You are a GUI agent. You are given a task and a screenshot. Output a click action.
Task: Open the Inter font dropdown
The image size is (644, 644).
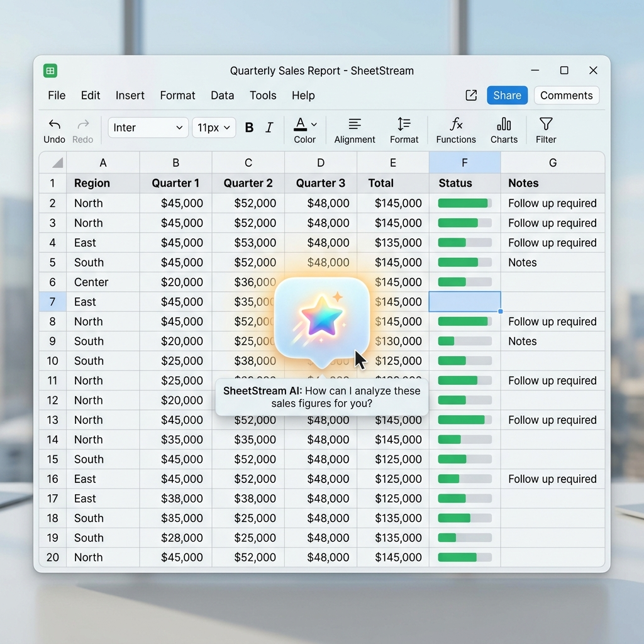click(x=148, y=128)
